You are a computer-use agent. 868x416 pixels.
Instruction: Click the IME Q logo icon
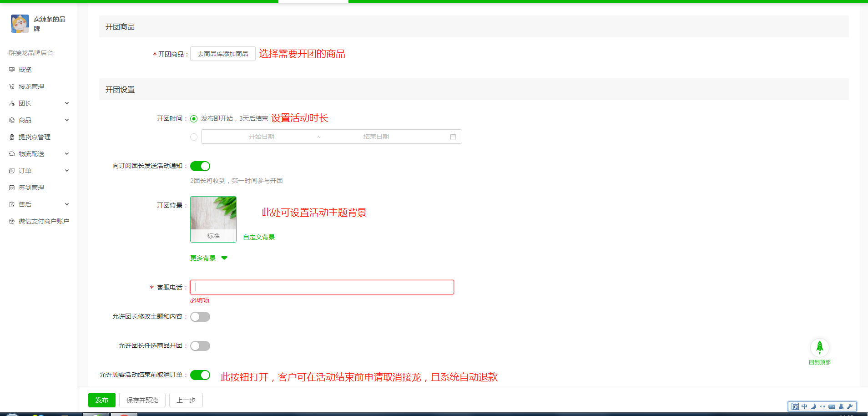click(795, 406)
